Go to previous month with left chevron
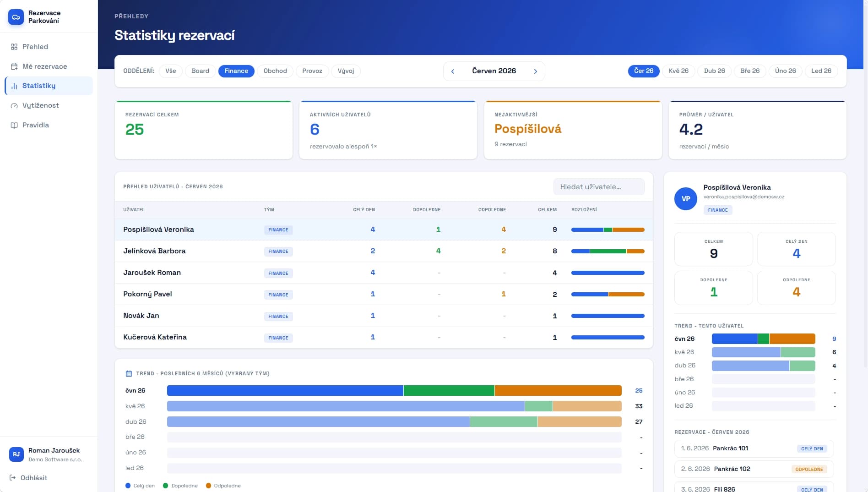This screenshot has height=492, width=868. click(453, 71)
